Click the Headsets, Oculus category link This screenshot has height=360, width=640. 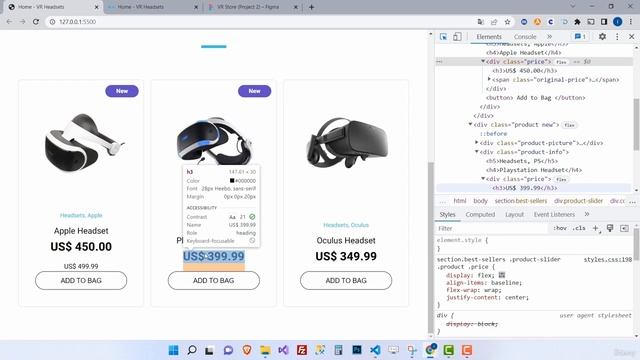coord(346,225)
